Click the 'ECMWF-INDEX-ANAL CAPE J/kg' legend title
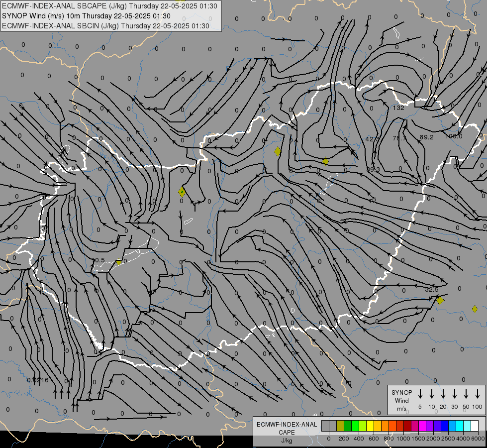This screenshot has width=487, height=448. point(287,432)
